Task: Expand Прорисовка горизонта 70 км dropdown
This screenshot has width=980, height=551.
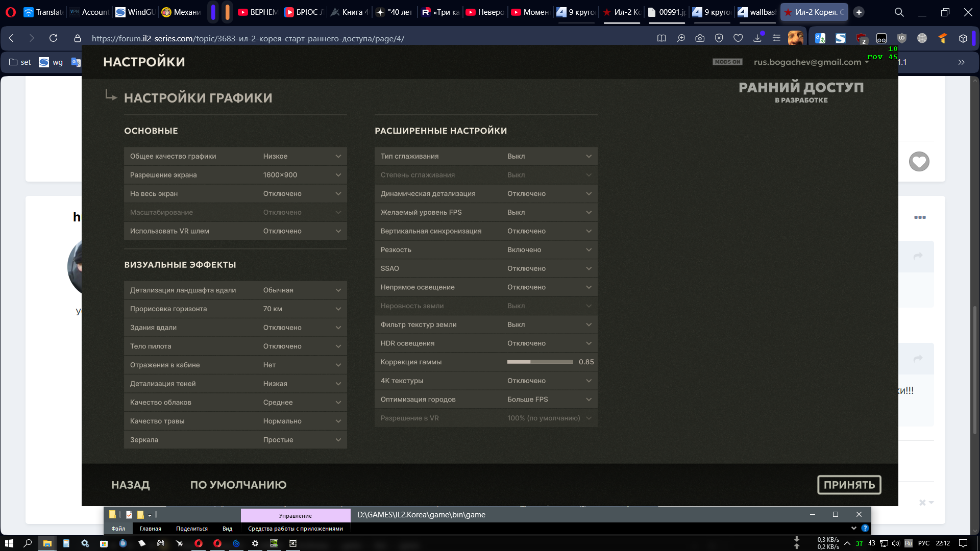Action: pyautogui.click(x=235, y=309)
